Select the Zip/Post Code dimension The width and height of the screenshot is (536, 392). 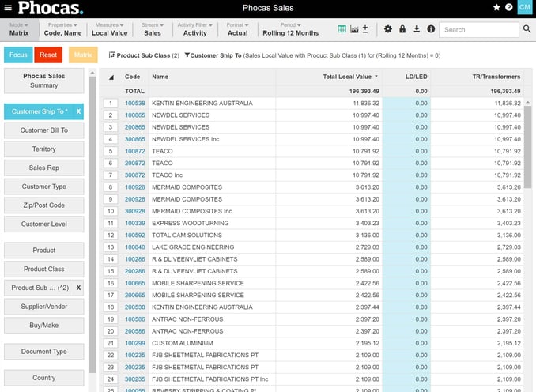(x=43, y=205)
